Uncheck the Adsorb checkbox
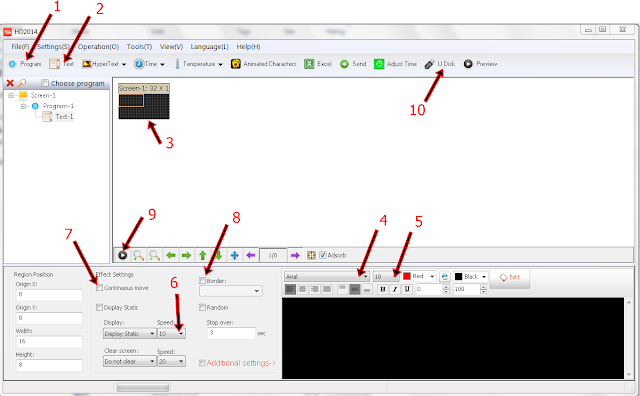This screenshot has width=640, height=396. click(322, 255)
